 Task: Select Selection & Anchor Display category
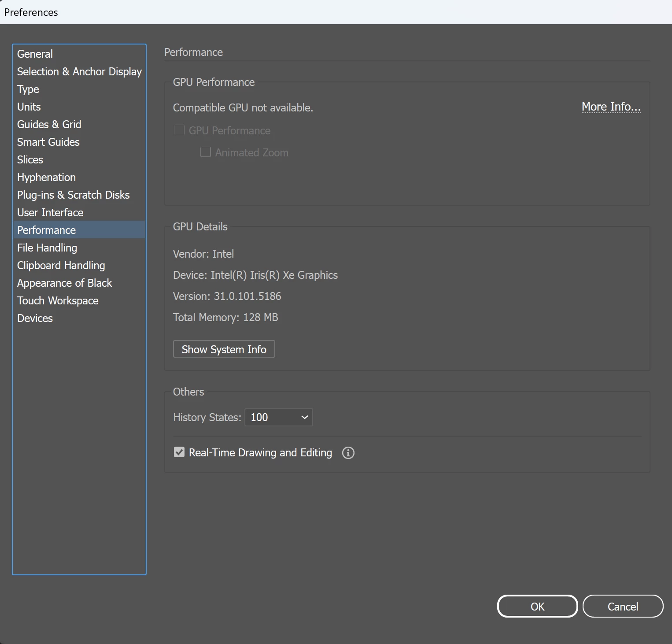[x=79, y=71]
